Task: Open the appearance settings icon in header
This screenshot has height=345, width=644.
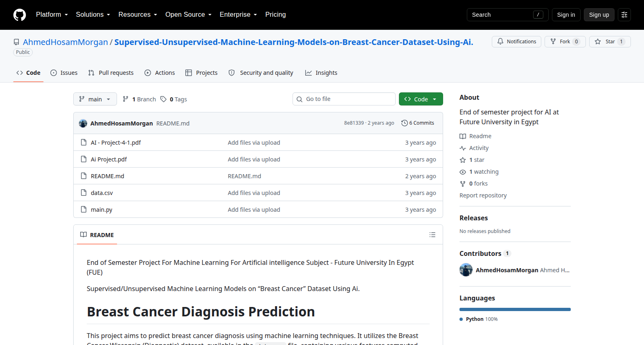Action: pyautogui.click(x=624, y=15)
